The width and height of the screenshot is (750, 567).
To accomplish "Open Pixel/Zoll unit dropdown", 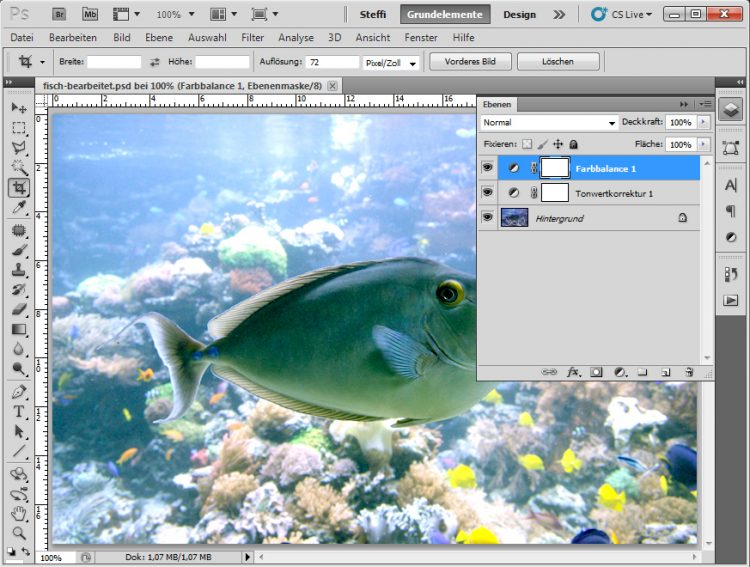I will [391, 63].
